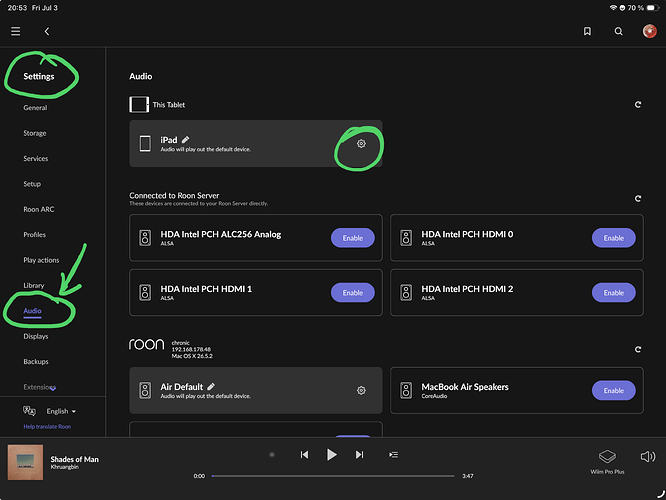Click the Wi-Fi status icon
This screenshot has height=500, width=666.
click(x=613, y=8)
